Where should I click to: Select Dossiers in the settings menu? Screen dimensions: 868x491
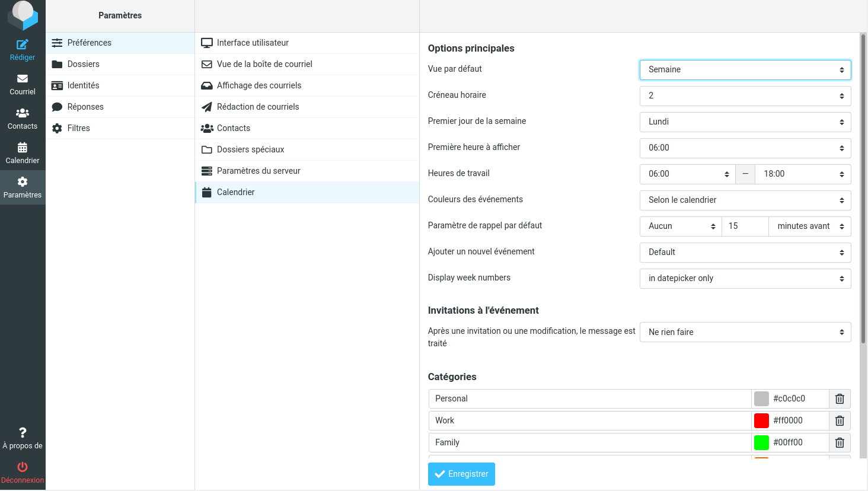pyautogui.click(x=84, y=64)
